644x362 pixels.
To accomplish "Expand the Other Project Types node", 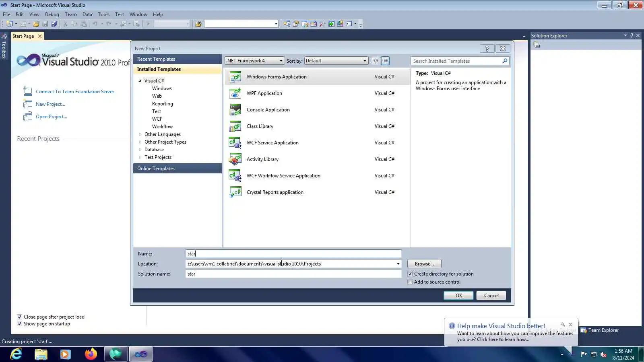I will (x=140, y=142).
